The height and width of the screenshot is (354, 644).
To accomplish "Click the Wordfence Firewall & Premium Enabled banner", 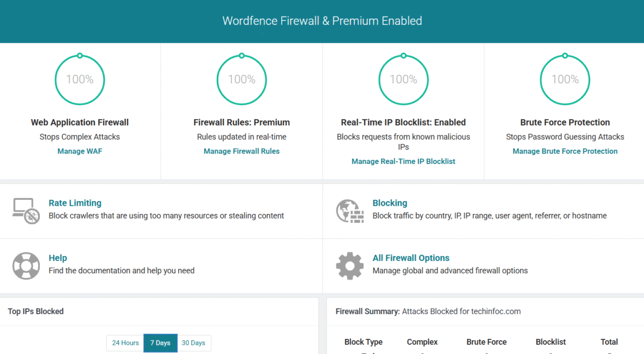I will (322, 21).
